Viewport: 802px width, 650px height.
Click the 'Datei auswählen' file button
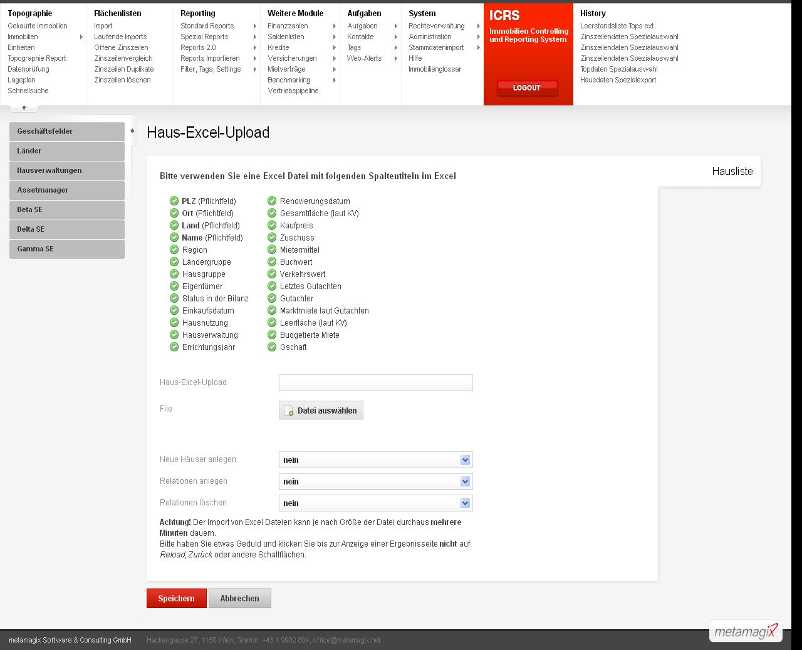[321, 411]
